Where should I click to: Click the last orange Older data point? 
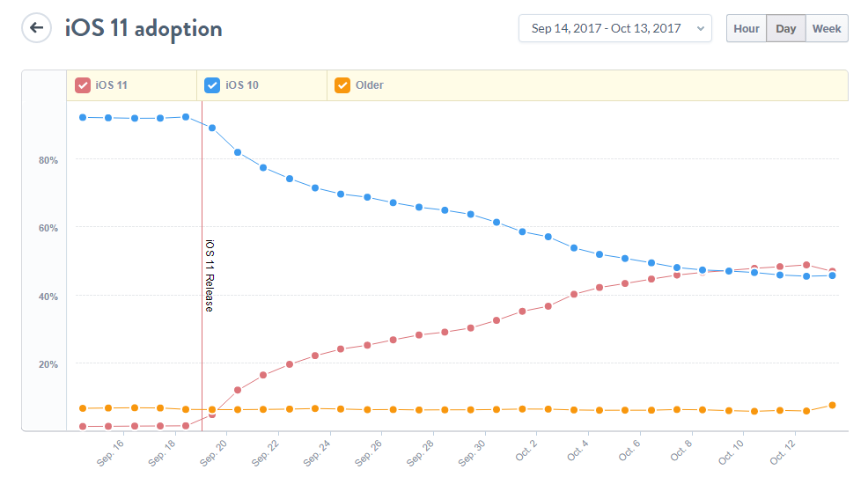[832, 406]
